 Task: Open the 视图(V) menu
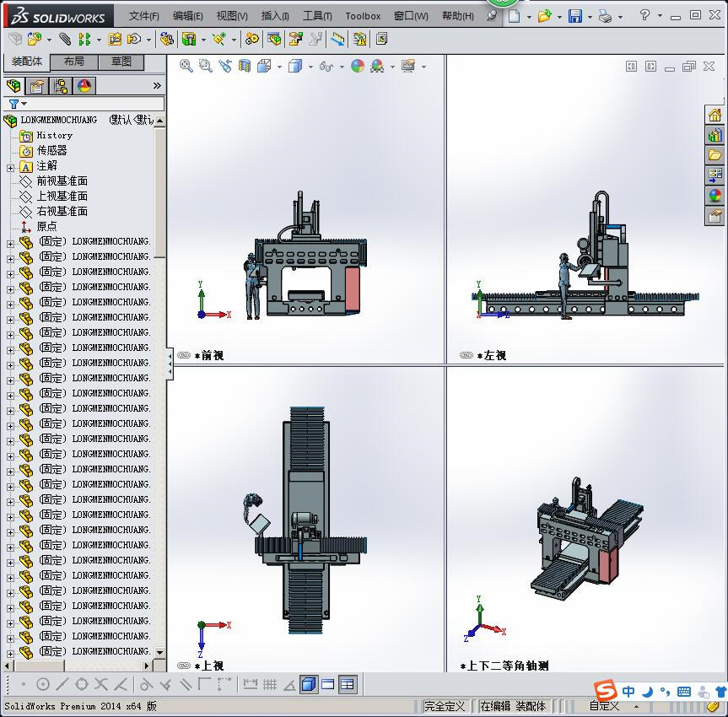coord(232,16)
